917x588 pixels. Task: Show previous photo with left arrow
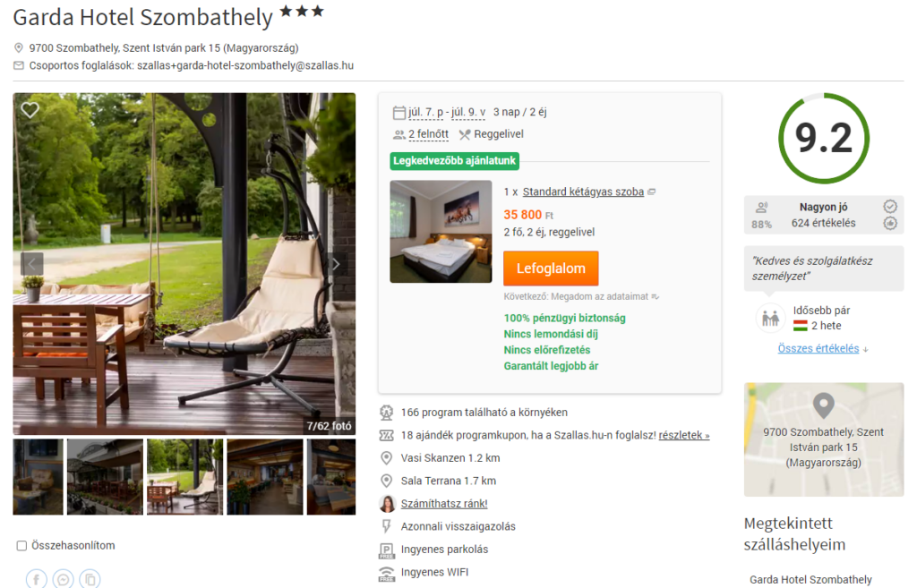click(x=32, y=264)
